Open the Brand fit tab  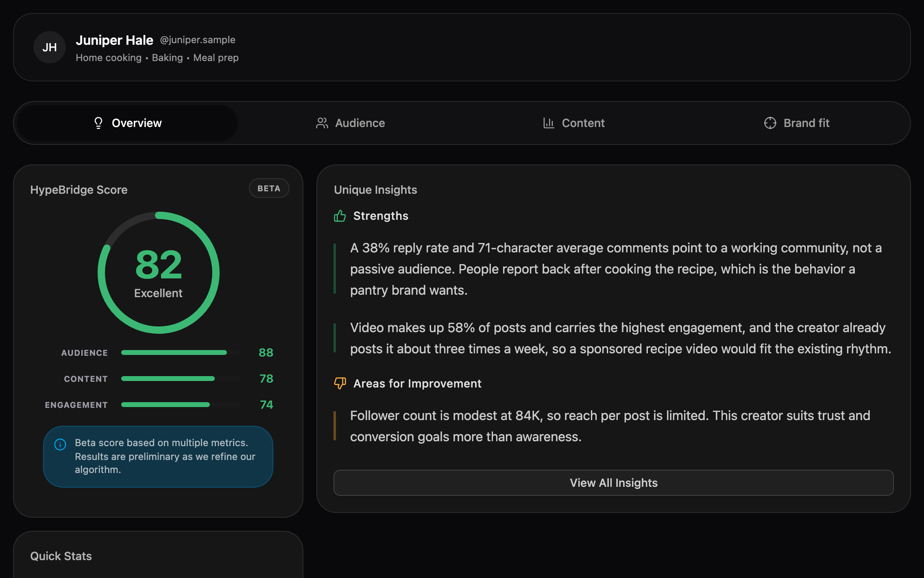(x=797, y=123)
